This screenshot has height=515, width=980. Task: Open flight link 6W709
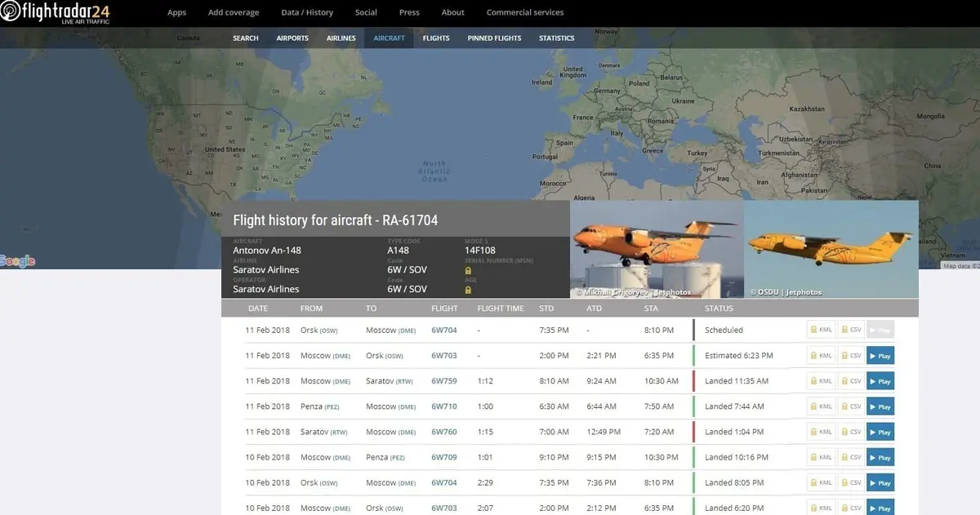pos(444,457)
